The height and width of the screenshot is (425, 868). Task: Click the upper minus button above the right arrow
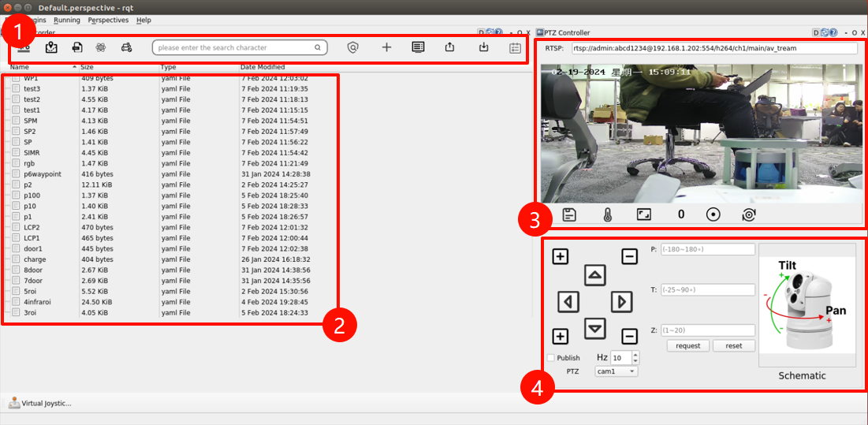(629, 257)
